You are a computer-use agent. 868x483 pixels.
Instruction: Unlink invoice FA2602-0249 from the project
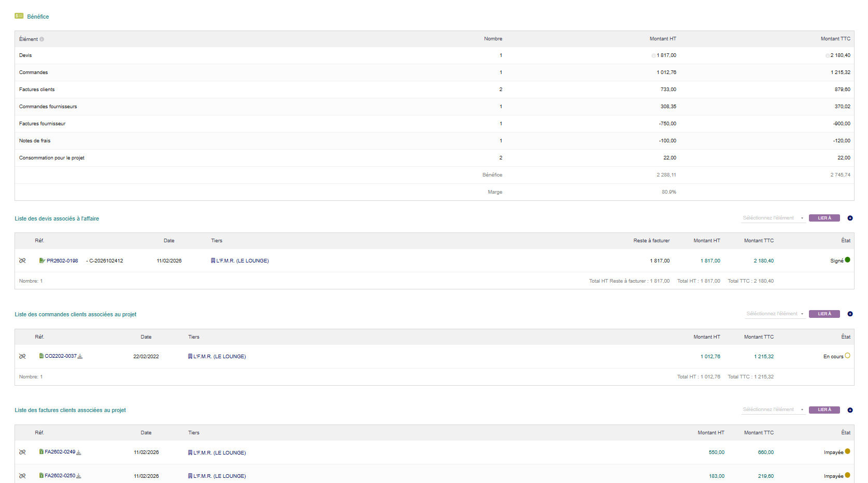22,452
